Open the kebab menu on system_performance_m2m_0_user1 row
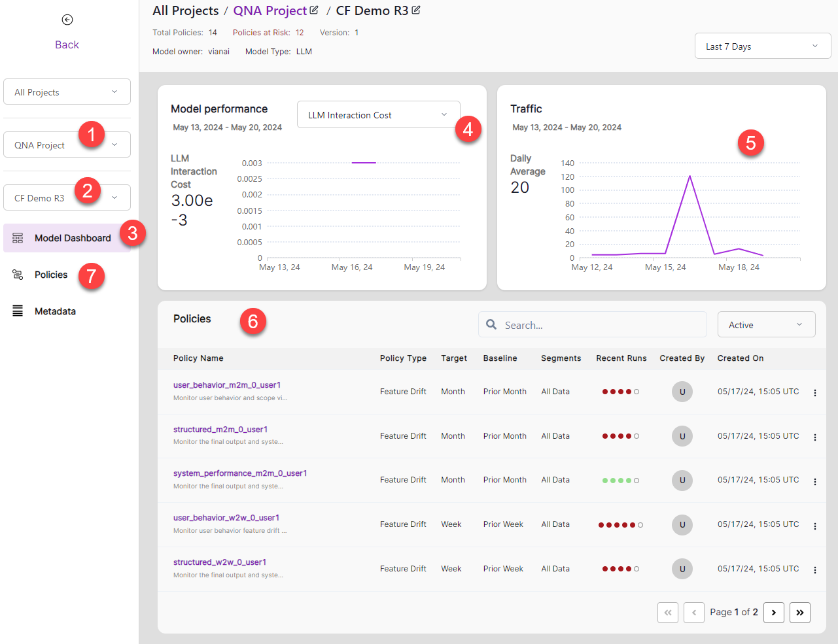The width and height of the screenshot is (838, 644). click(814, 482)
